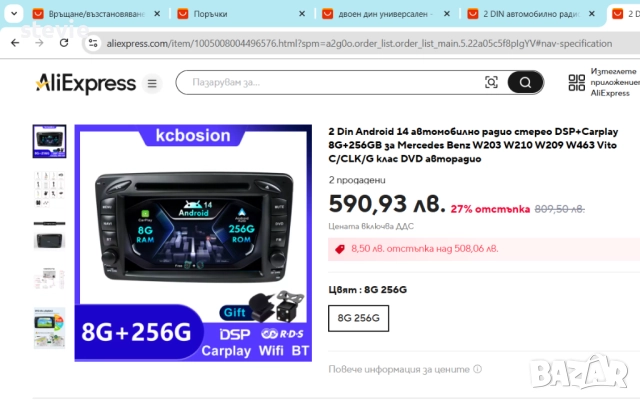This screenshot has width=640, height=401.
Task: Click the black search magnifier button
Action: [525, 82]
